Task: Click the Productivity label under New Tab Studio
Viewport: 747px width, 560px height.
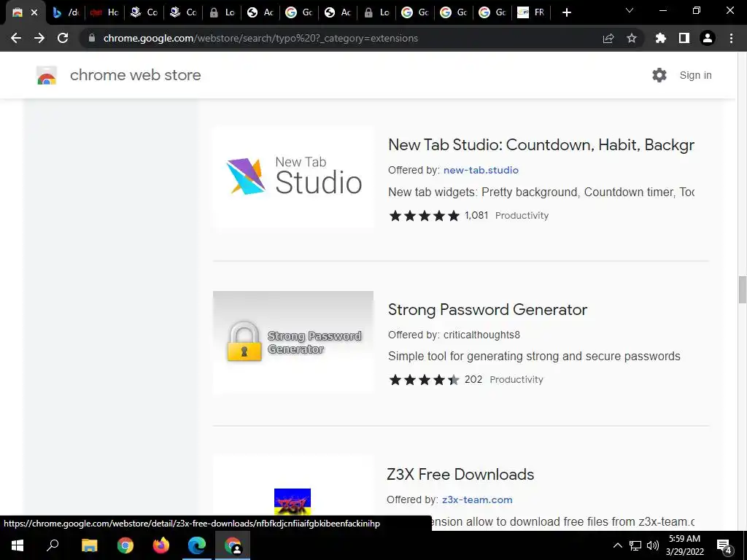Action: [x=522, y=216]
